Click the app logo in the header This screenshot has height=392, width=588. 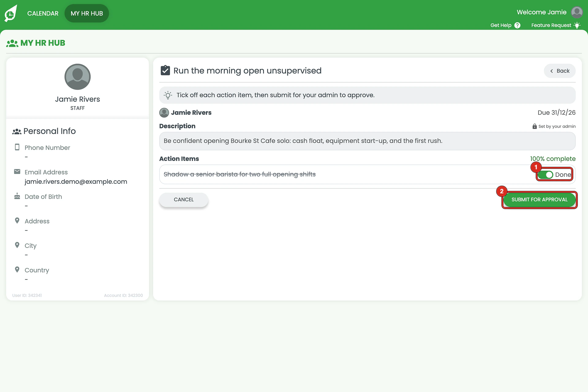11,13
